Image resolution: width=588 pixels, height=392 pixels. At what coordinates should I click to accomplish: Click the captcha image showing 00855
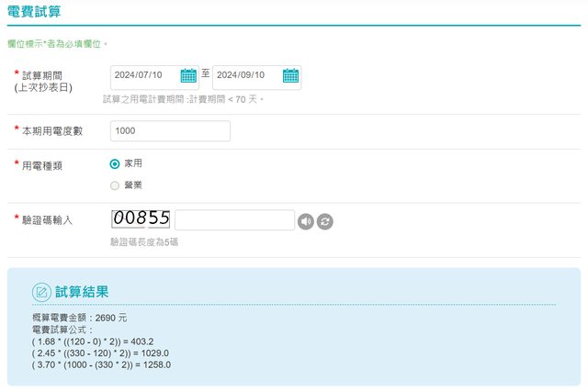click(141, 219)
